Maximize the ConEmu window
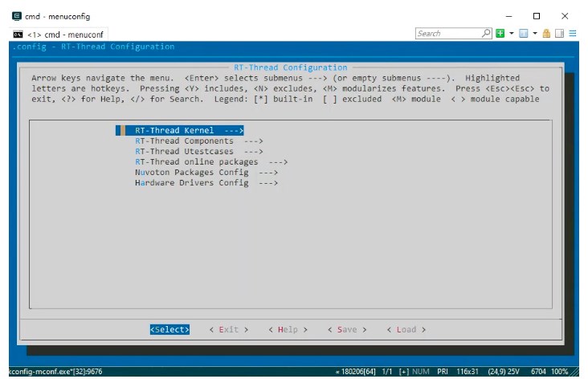Viewport: 588px width, 379px height. (537, 16)
